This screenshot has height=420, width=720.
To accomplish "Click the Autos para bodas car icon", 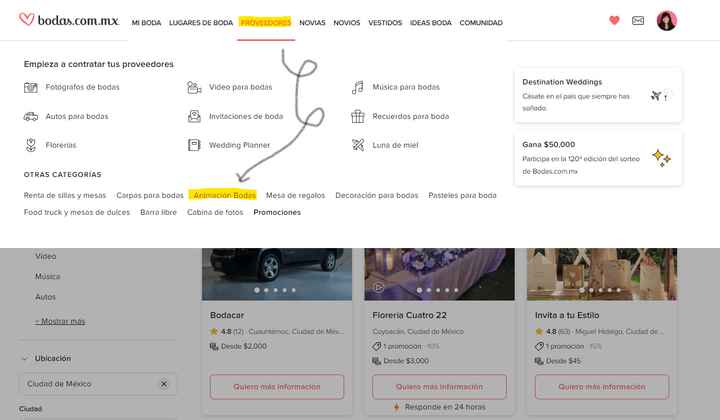I will [31, 116].
